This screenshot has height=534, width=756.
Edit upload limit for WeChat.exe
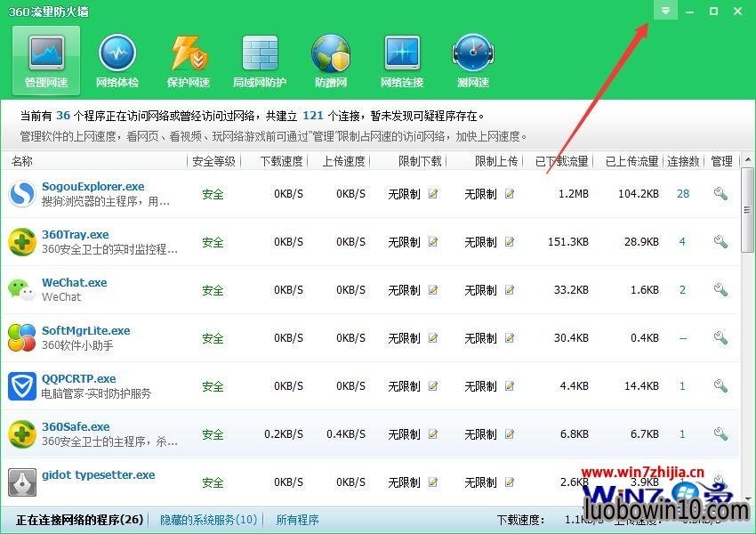pyautogui.click(x=509, y=290)
